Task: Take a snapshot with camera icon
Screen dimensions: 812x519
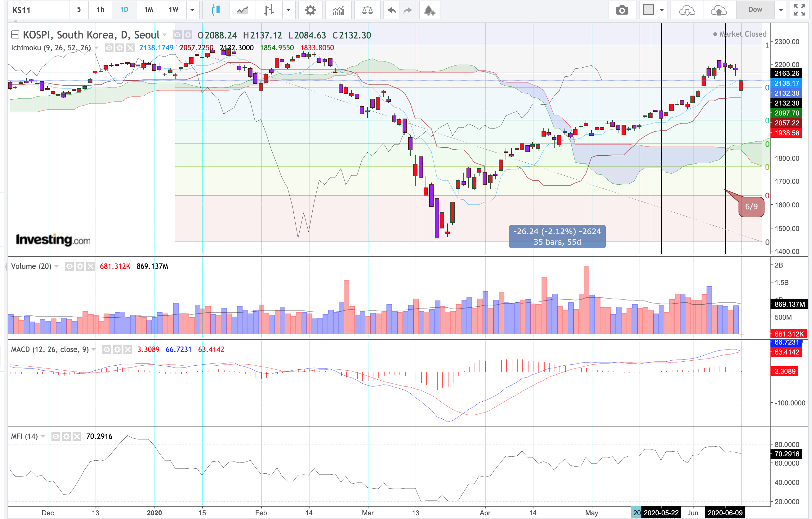Action: coord(622,10)
